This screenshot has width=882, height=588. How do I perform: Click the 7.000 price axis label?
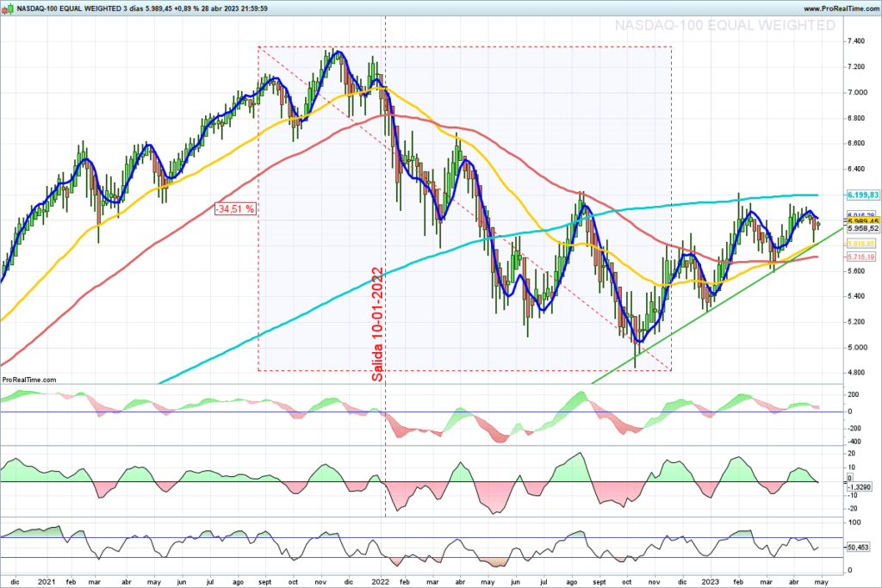point(856,92)
